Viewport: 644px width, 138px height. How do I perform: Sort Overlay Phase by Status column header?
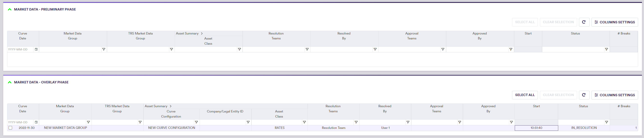click(583, 106)
